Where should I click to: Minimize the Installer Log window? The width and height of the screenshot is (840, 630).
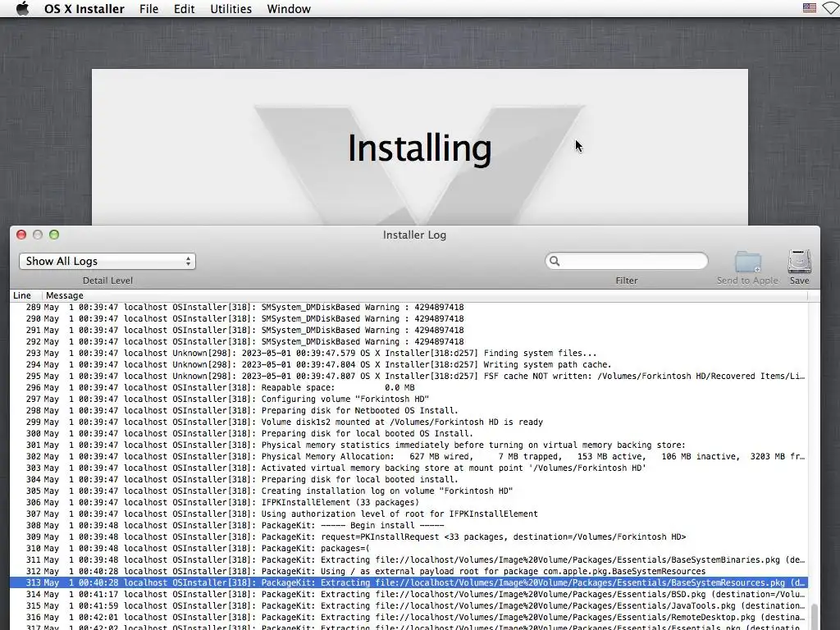[38, 235]
